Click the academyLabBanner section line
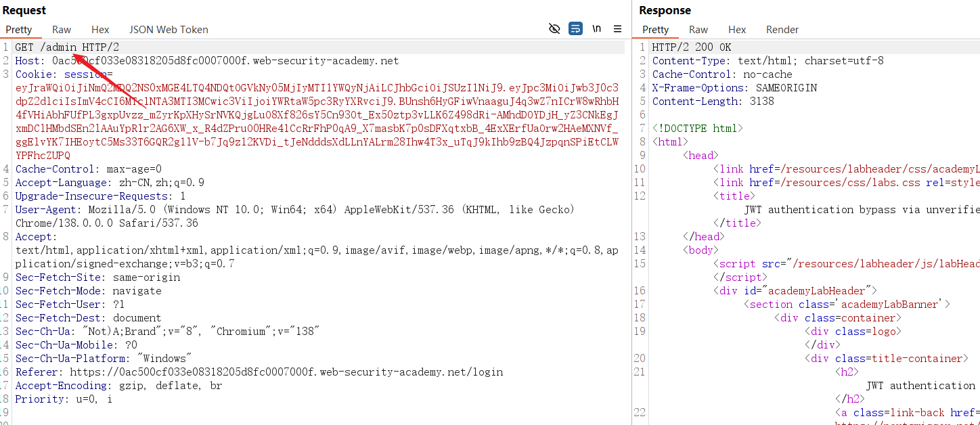Viewport: 980px width, 425px height. pyautogui.click(x=847, y=305)
